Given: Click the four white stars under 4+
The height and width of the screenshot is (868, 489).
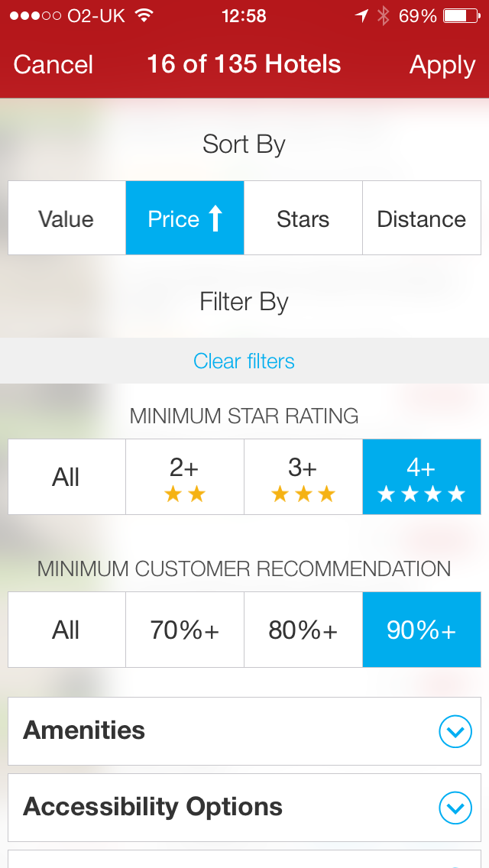Looking at the screenshot, I should tap(421, 494).
